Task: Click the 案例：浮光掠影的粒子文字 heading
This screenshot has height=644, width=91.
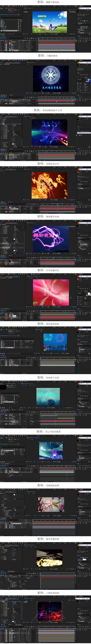Action: click(x=48, y=110)
